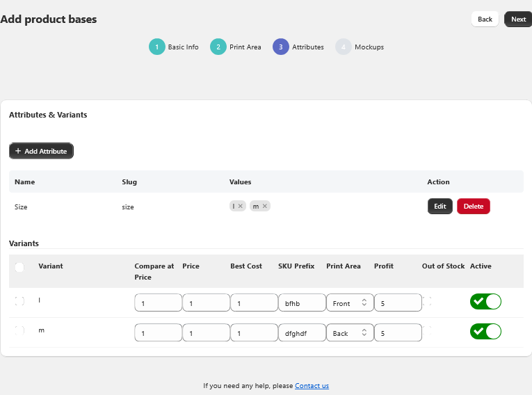Mark variant l as Out of Stock
The image size is (532, 395).
click(x=427, y=301)
